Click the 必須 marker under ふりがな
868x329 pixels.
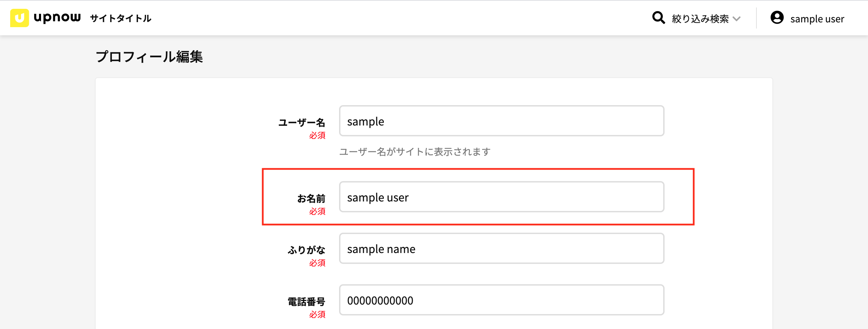tap(317, 263)
